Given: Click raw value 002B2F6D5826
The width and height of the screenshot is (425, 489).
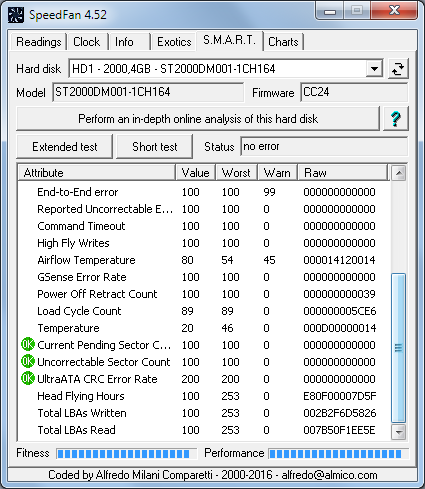Looking at the screenshot, I should click(339, 413).
